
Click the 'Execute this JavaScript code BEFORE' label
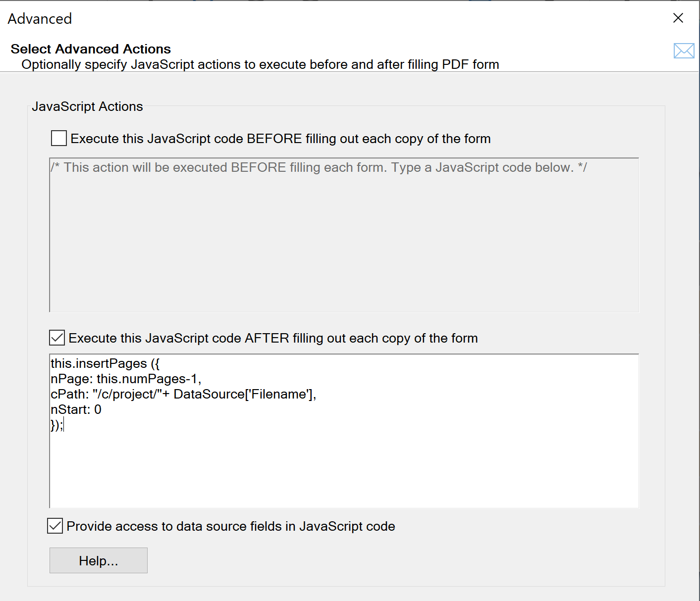[x=280, y=139]
